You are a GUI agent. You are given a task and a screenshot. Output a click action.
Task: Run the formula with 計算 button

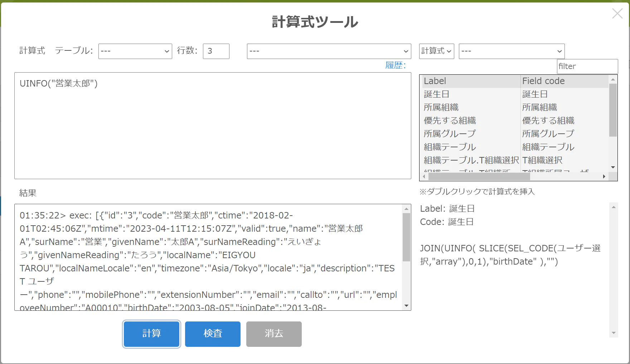coord(151,334)
